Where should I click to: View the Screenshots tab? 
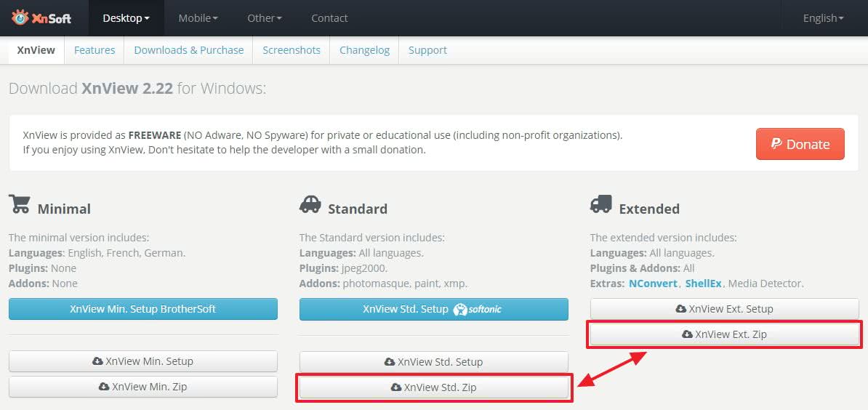[292, 50]
